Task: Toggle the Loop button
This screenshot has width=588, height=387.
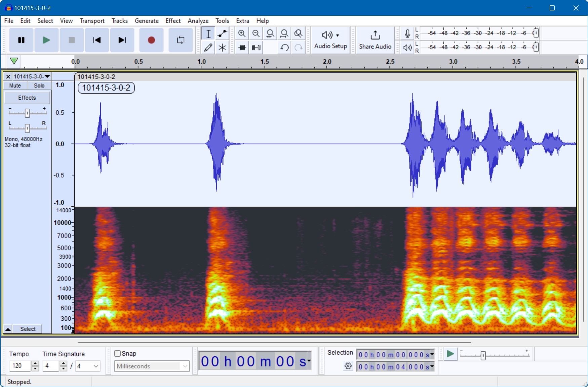Action: point(181,40)
